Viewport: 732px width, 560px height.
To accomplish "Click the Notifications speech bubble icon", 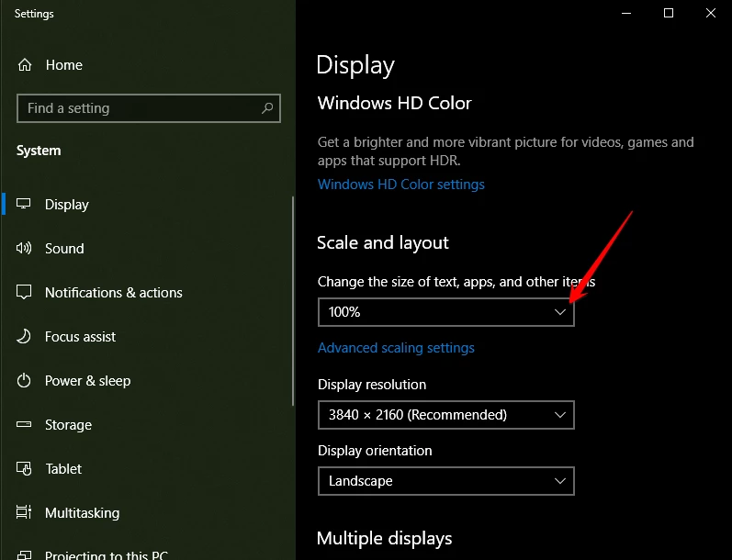I will (x=24, y=292).
